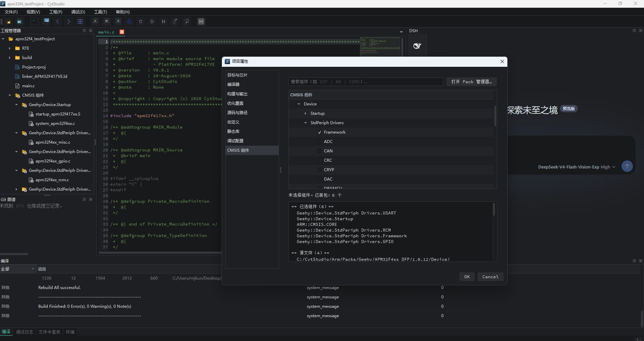Select 编译器 in properties sidebar
This screenshot has width=644, height=341.
point(252,85)
